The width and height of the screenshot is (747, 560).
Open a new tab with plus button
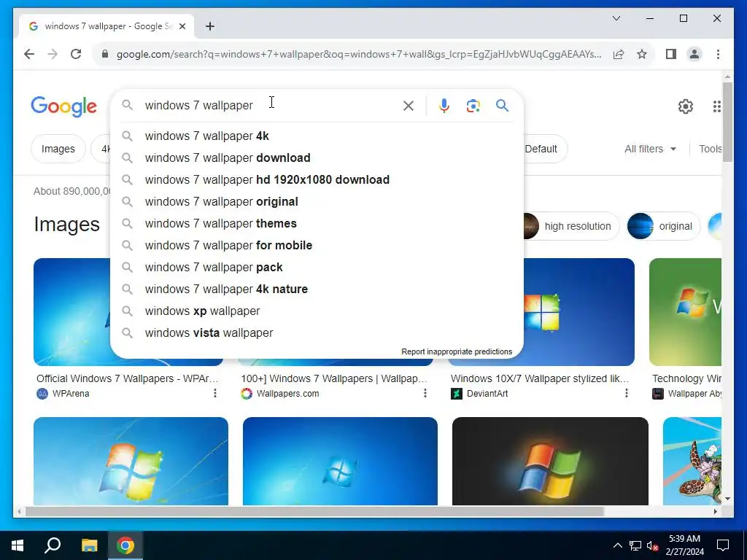tap(210, 26)
